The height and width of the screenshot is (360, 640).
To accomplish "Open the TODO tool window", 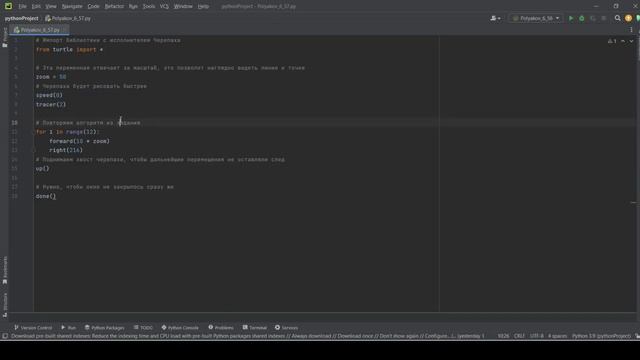I will 143,328.
